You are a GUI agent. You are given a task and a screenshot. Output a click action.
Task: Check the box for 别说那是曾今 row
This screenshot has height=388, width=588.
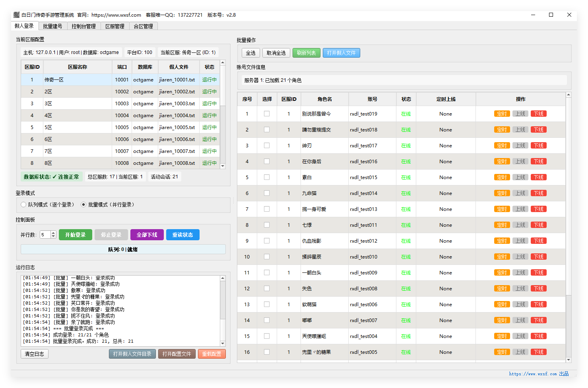coord(267,114)
